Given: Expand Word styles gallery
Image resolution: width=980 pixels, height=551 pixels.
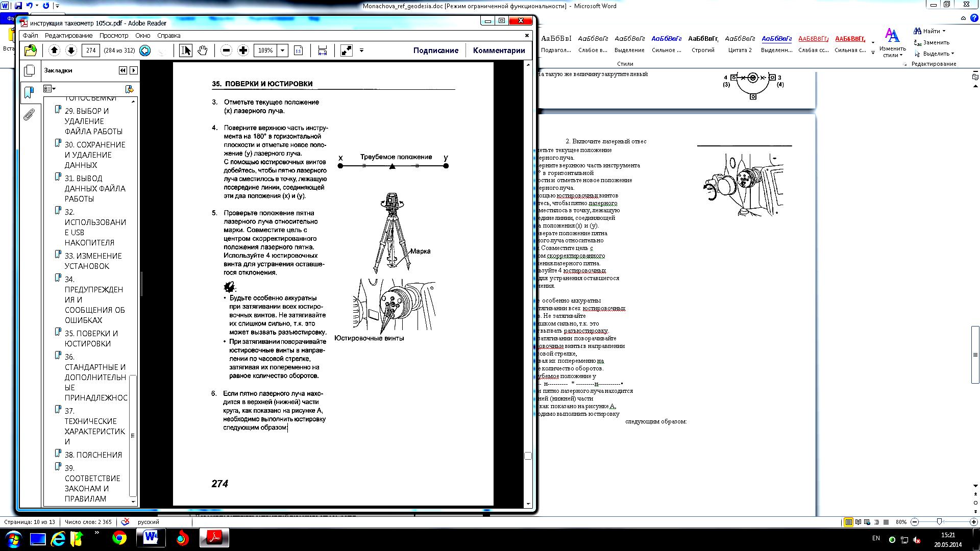Looking at the screenshot, I should [x=873, y=53].
